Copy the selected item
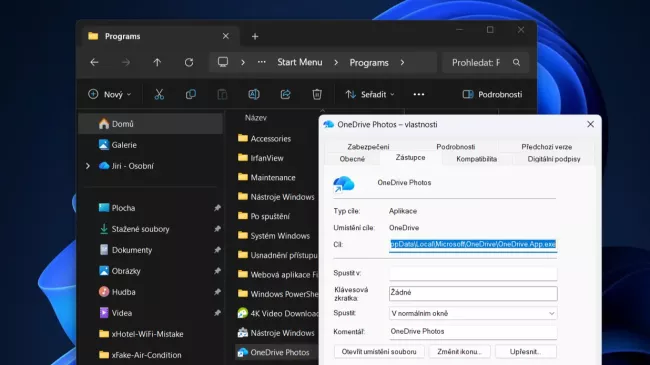This screenshot has height=365, width=650. pos(191,95)
